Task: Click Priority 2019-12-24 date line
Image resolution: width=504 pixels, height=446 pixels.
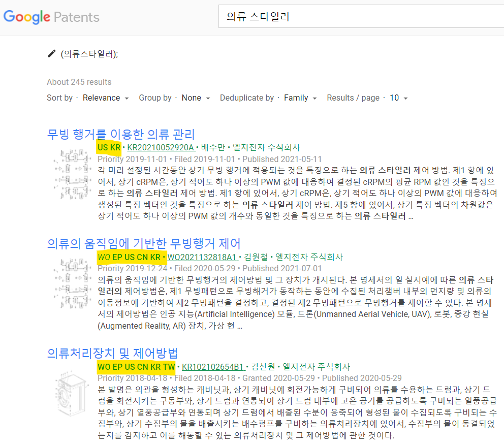Action: click(x=209, y=268)
